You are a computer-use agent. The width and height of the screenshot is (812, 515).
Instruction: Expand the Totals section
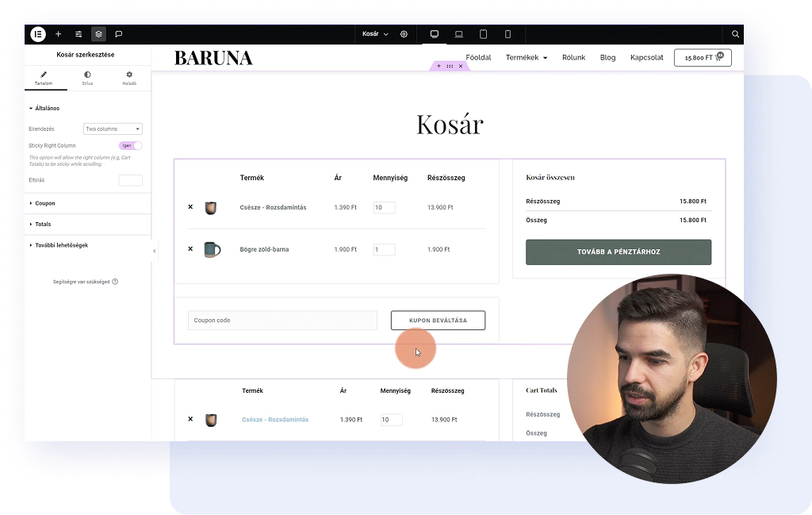tap(43, 225)
